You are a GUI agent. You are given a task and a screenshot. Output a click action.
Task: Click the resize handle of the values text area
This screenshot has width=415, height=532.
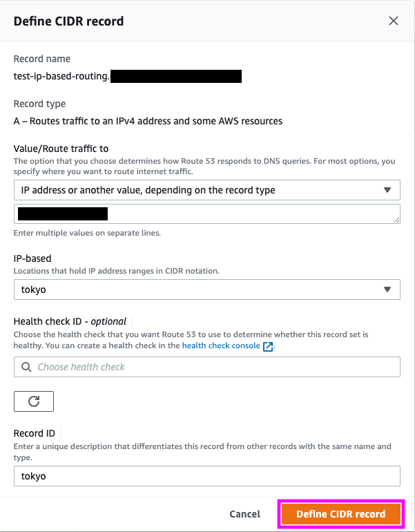[396, 219]
